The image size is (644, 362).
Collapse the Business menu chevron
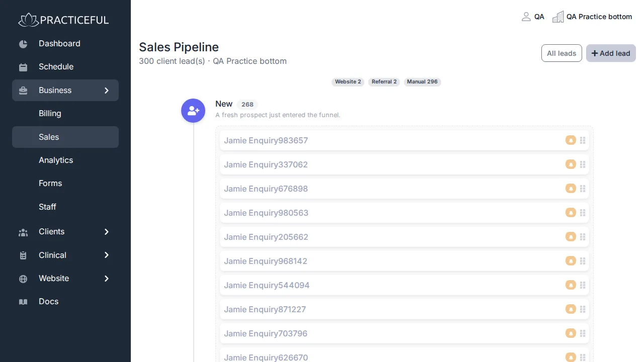(x=106, y=90)
